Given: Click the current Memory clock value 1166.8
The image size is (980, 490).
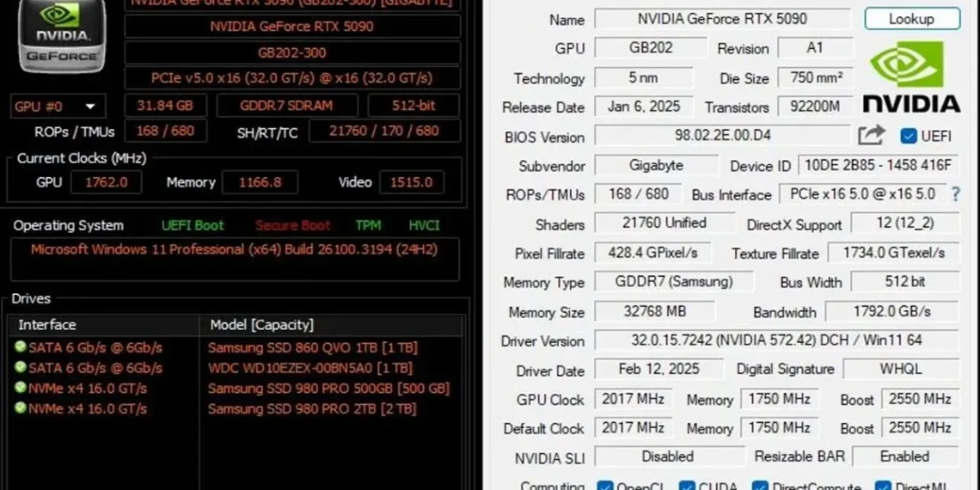Looking at the screenshot, I should [260, 182].
